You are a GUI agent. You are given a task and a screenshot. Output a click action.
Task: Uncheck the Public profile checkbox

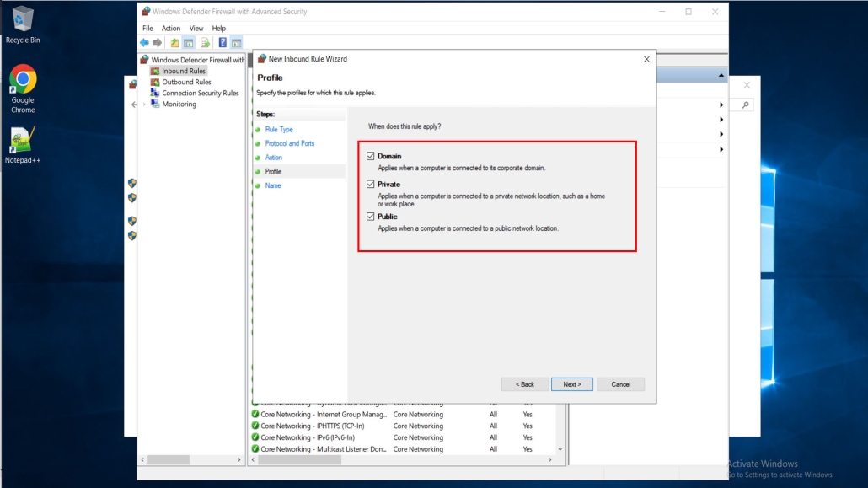coord(370,217)
